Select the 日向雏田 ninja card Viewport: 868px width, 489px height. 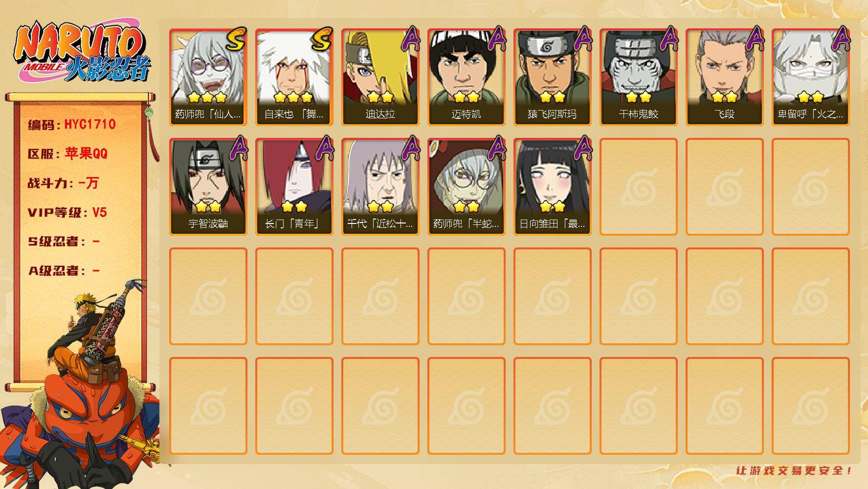coord(552,186)
